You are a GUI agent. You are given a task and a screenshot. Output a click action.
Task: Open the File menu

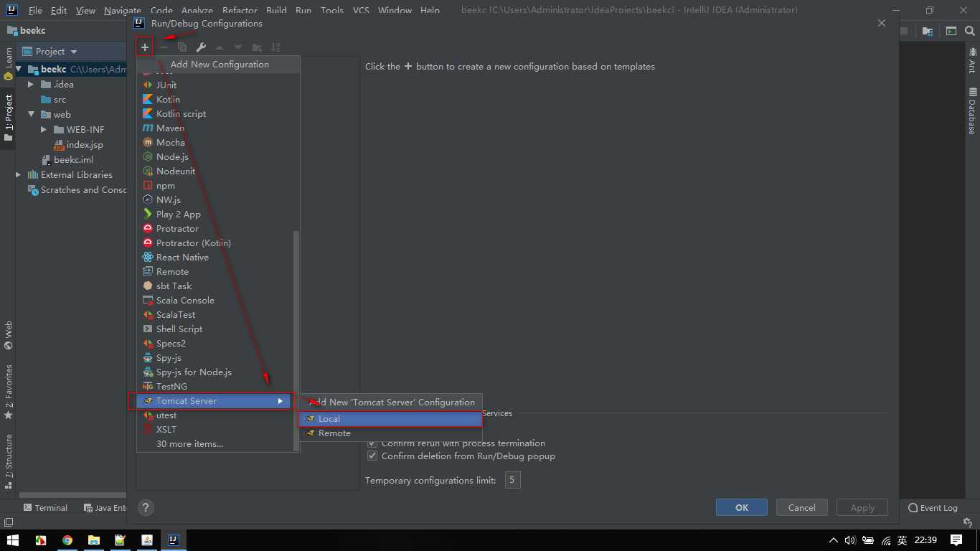coord(35,10)
